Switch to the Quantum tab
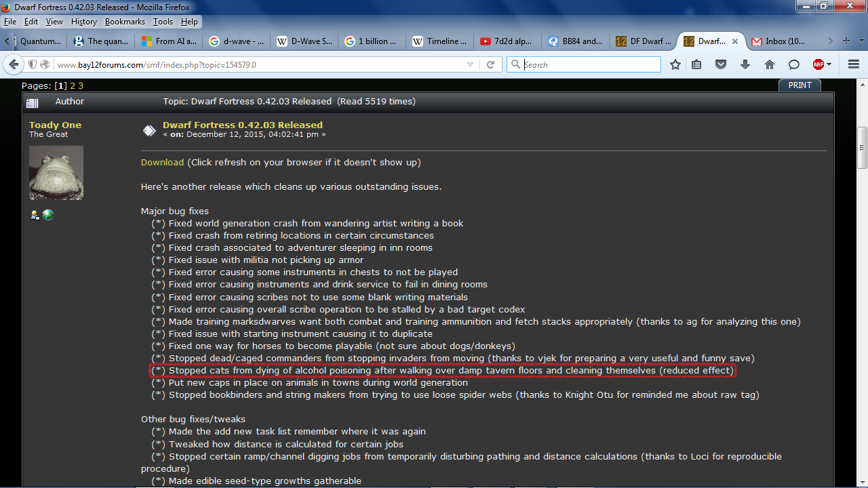868x488 pixels. (41, 41)
